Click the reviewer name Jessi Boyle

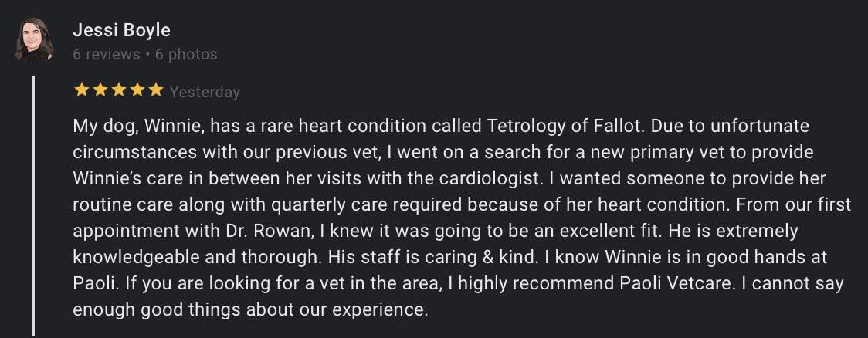coord(121,30)
